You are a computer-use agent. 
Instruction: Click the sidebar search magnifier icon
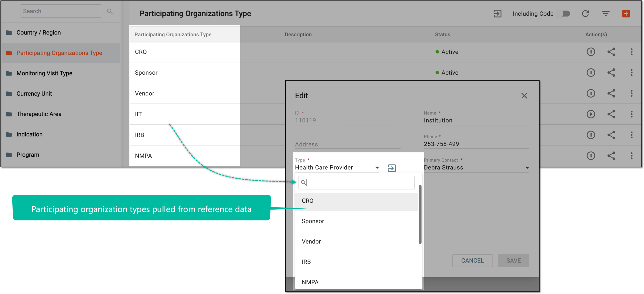[x=110, y=11]
